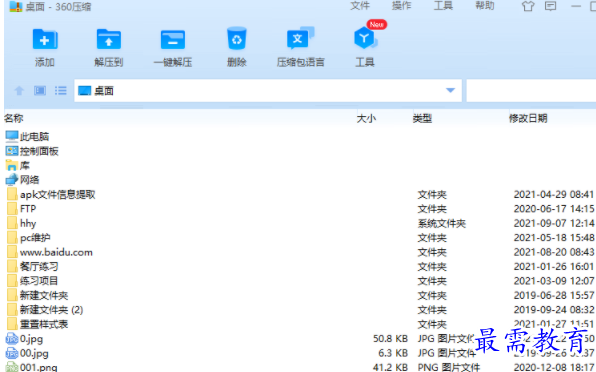Click the date 2020-06-17 14:15
596x372 pixels.
point(554,209)
